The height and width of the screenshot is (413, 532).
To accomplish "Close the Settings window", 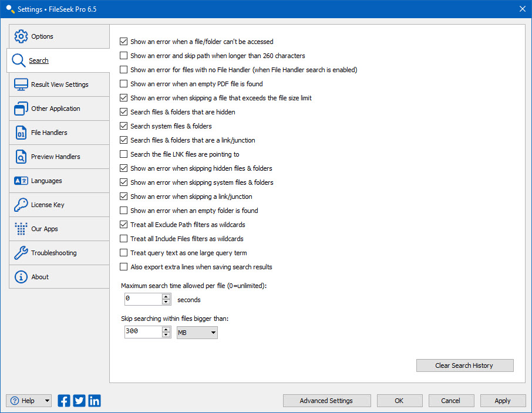I will tap(523, 9).
